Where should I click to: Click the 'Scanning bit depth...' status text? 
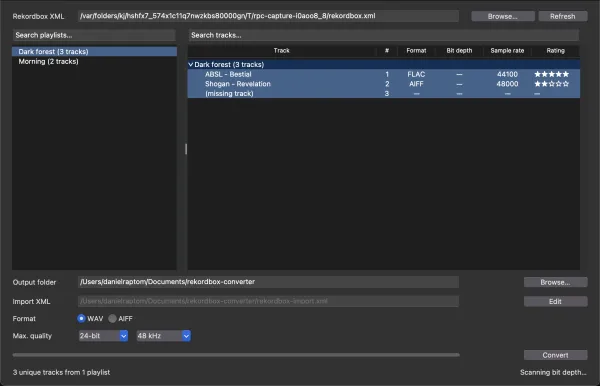click(x=553, y=372)
